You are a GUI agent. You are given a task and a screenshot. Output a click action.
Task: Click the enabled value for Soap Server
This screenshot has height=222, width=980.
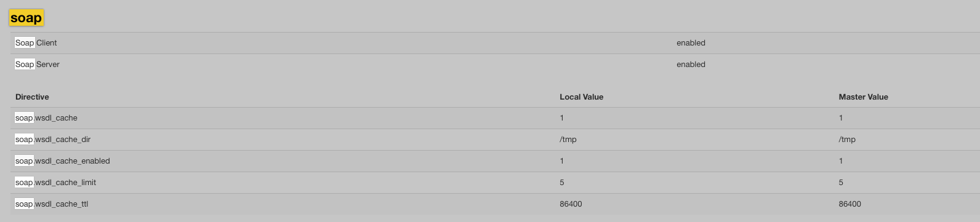click(x=691, y=65)
